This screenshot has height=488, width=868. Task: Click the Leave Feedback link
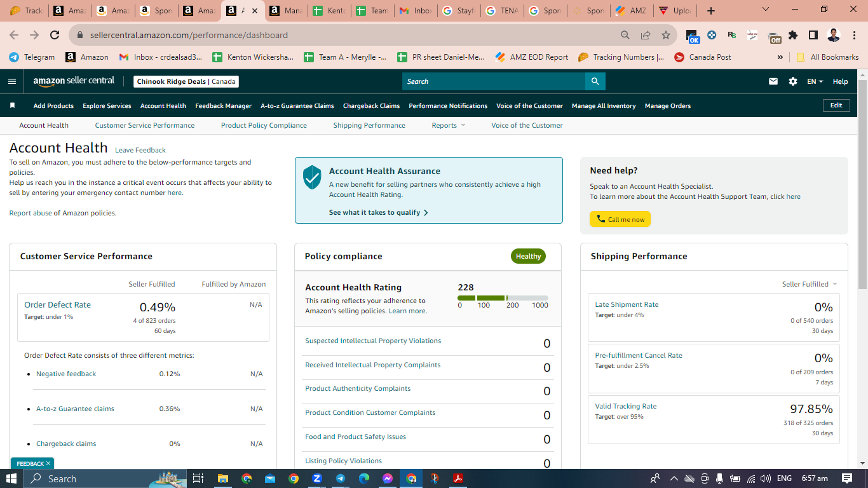click(140, 150)
